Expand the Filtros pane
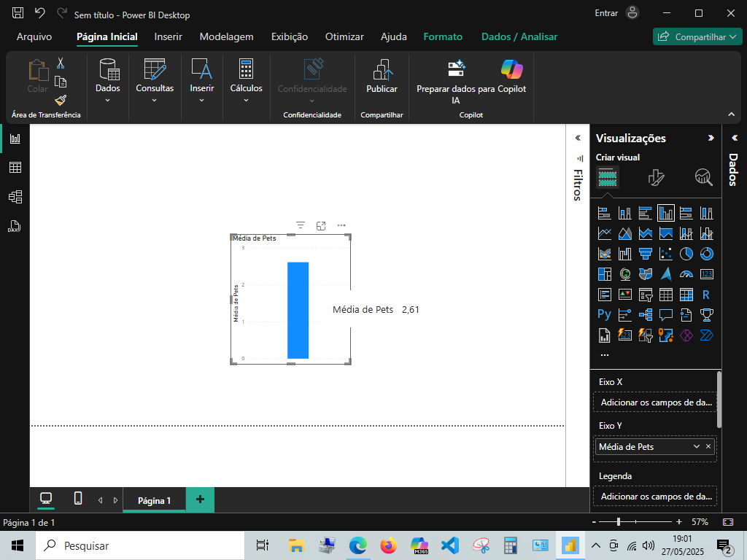The height and width of the screenshot is (560, 747). click(x=578, y=138)
